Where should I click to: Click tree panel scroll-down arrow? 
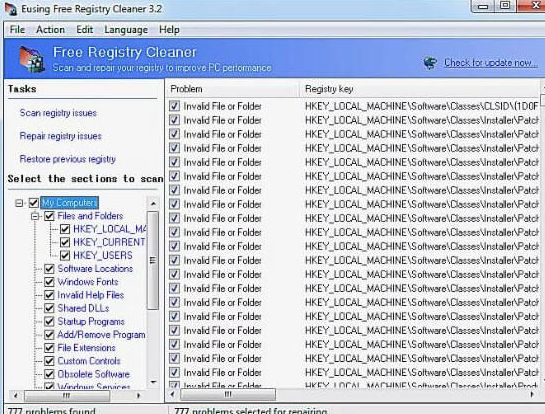pos(153,382)
